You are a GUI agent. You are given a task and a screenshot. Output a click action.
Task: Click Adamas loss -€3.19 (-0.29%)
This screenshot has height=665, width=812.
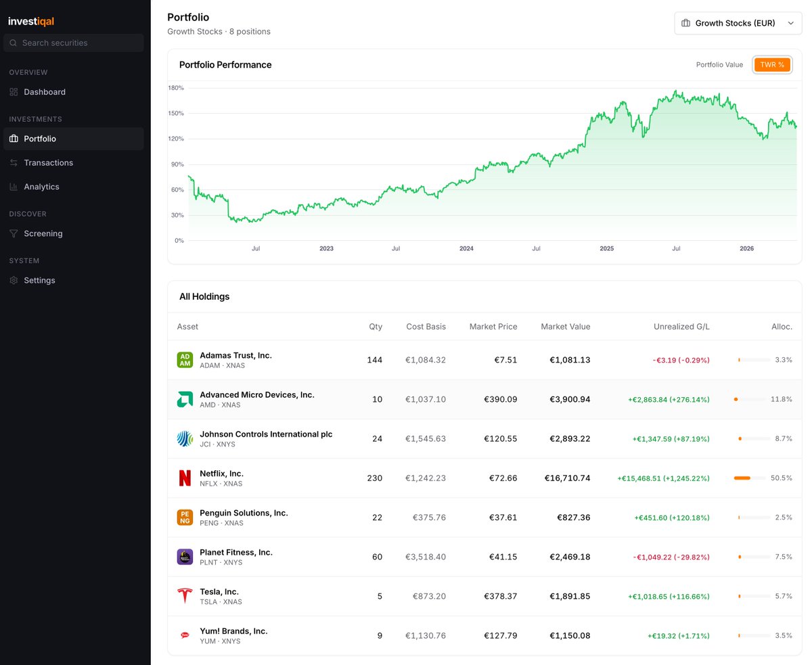pyautogui.click(x=681, y=360)
